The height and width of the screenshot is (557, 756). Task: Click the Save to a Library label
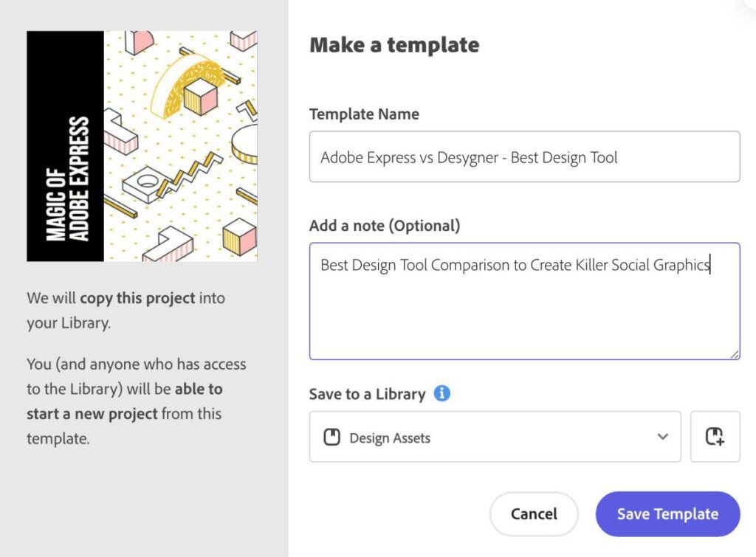(367, 394)
